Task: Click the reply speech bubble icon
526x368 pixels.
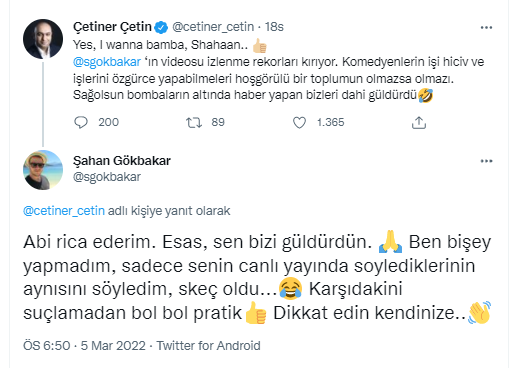Action: (x=81, y=122)
